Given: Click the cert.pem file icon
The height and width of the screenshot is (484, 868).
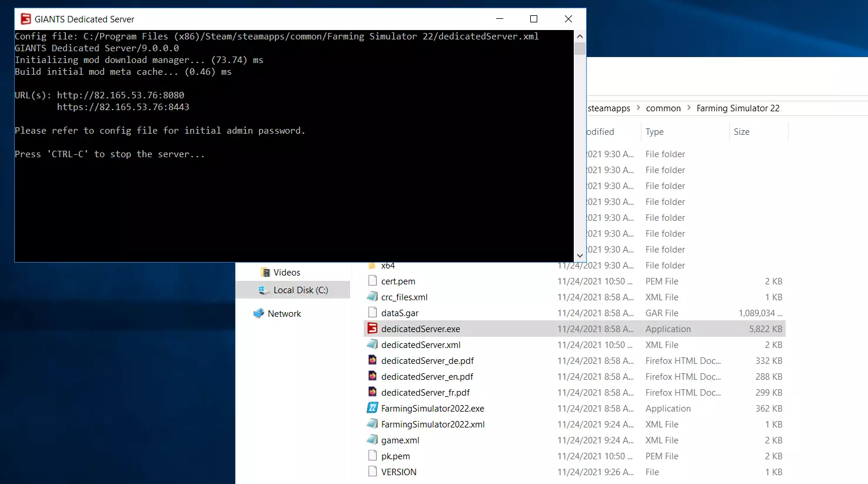Looking at the screenshot, I should (x=372, y=281).
